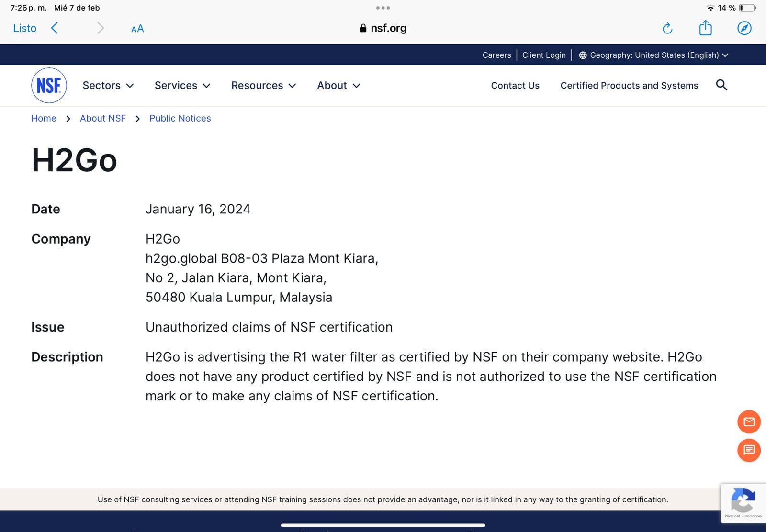Tap Listo to close browser view

coord(25,28)
